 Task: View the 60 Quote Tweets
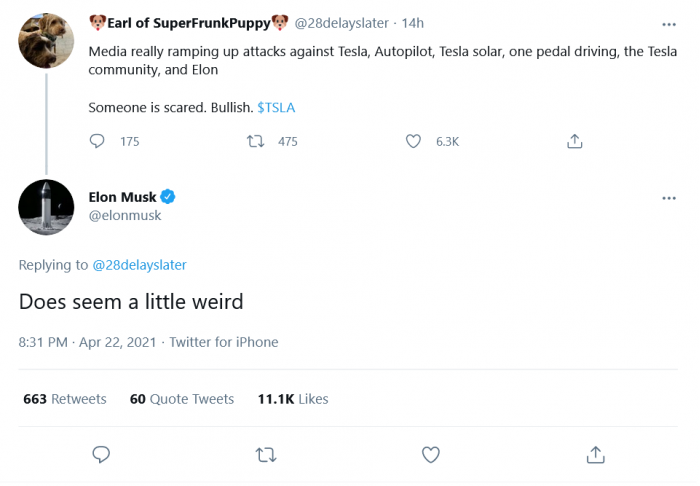182,399
